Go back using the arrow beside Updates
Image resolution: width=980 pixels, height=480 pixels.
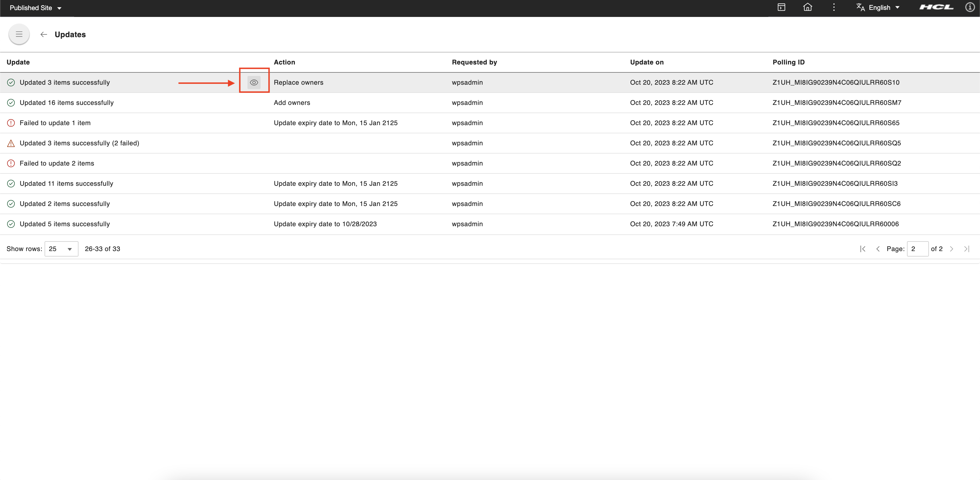tap(44, 35)
